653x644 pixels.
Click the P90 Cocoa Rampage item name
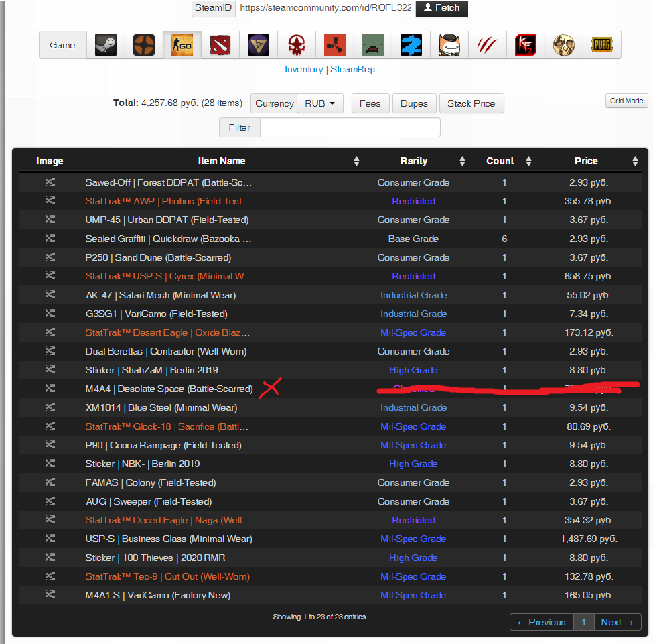point(163,445)
